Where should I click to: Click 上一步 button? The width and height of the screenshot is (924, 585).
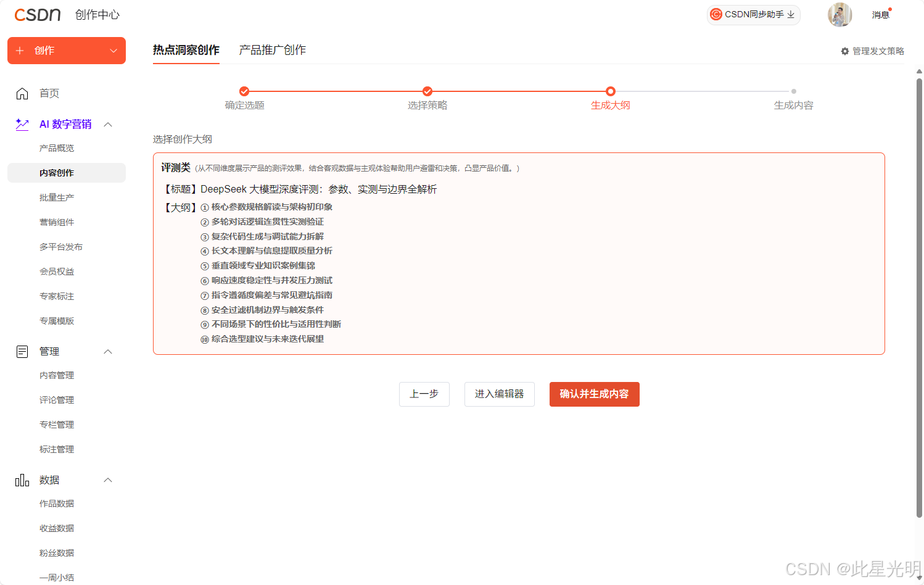[424, 394]
